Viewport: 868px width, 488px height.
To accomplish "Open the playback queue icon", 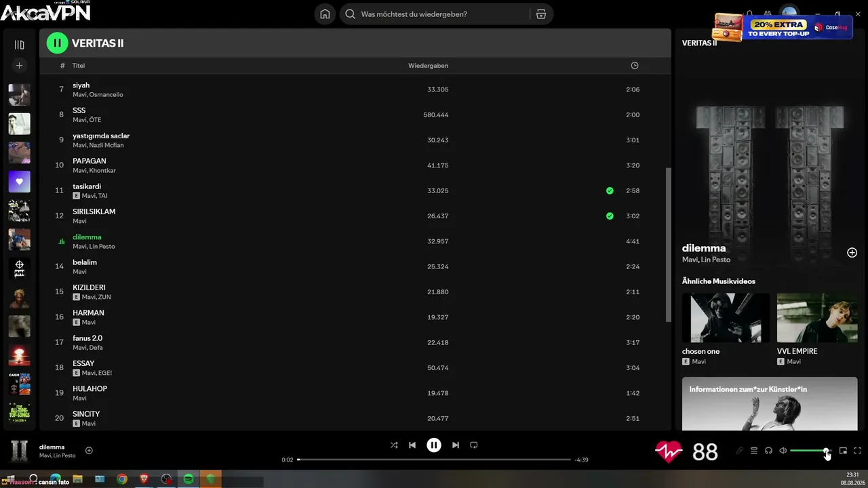I will [x=754, y=451].
